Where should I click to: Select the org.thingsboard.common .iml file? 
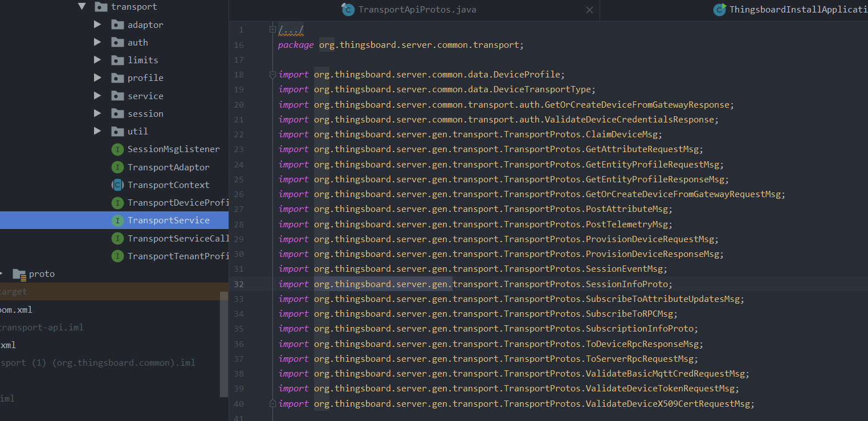click(97, 363)
